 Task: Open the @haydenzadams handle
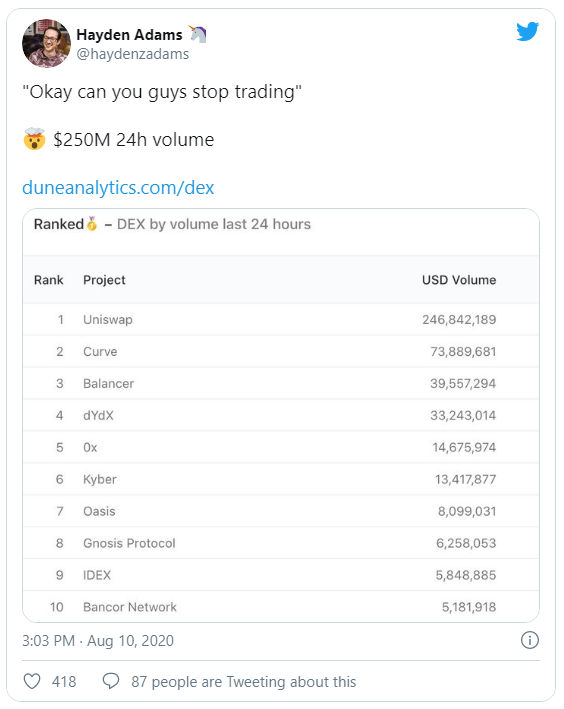pos(133,54)
